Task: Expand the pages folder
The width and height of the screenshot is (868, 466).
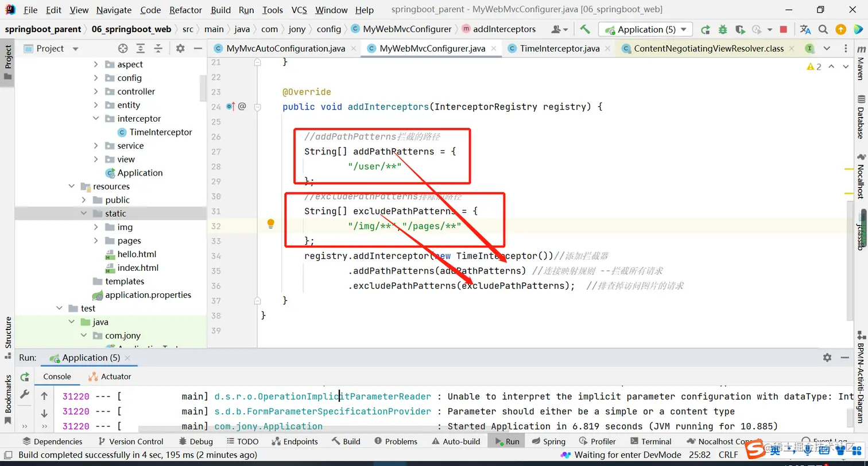Action: [96, 240]
